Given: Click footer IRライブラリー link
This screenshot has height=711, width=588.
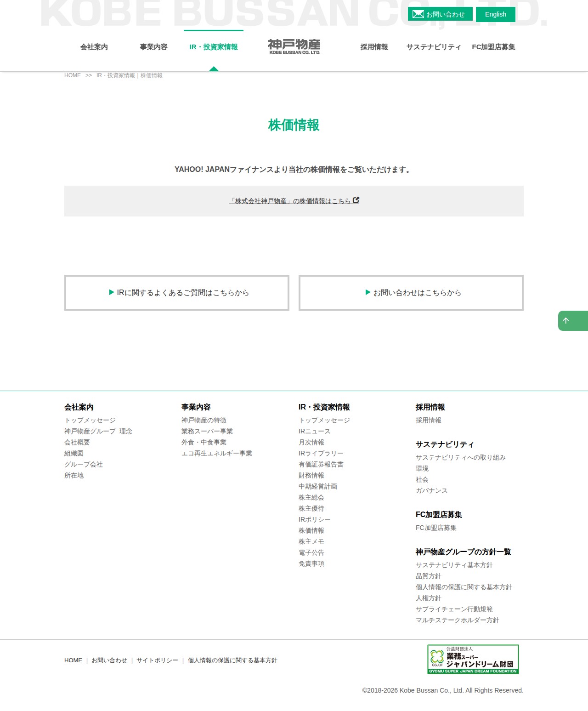Looking at the screenshot, I should [x=321, y=453].
